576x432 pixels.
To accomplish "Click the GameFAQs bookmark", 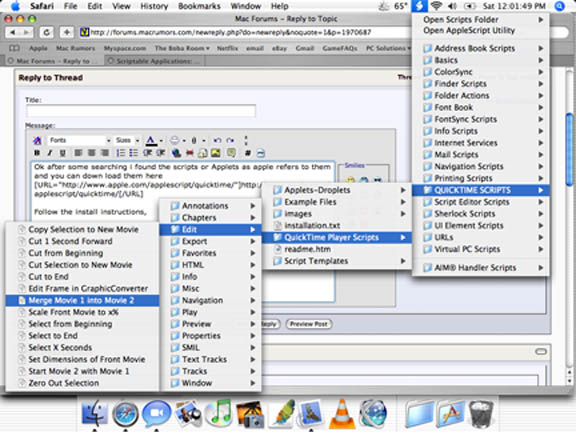I will [340, 48].
